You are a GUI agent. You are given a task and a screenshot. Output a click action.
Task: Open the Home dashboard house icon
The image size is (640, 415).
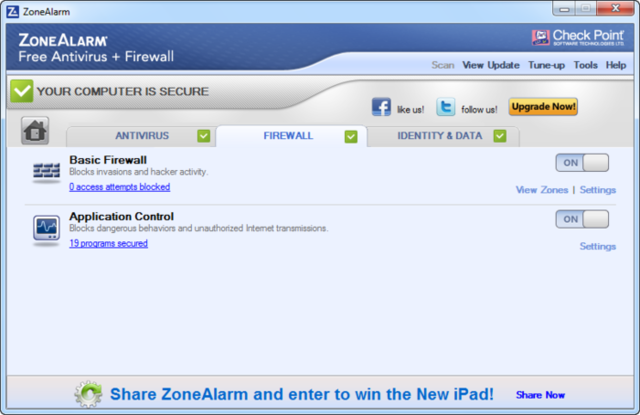coord(35,131)
